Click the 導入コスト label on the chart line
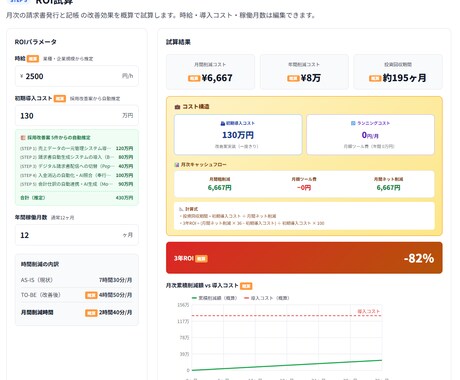The image size is (460, 380). click(369, 311)
